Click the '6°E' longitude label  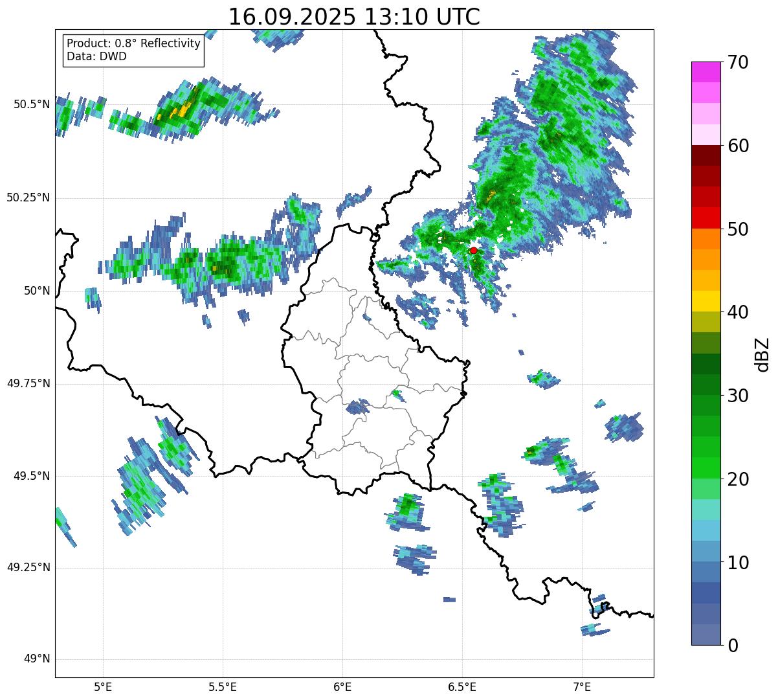[x=342, y=686]
